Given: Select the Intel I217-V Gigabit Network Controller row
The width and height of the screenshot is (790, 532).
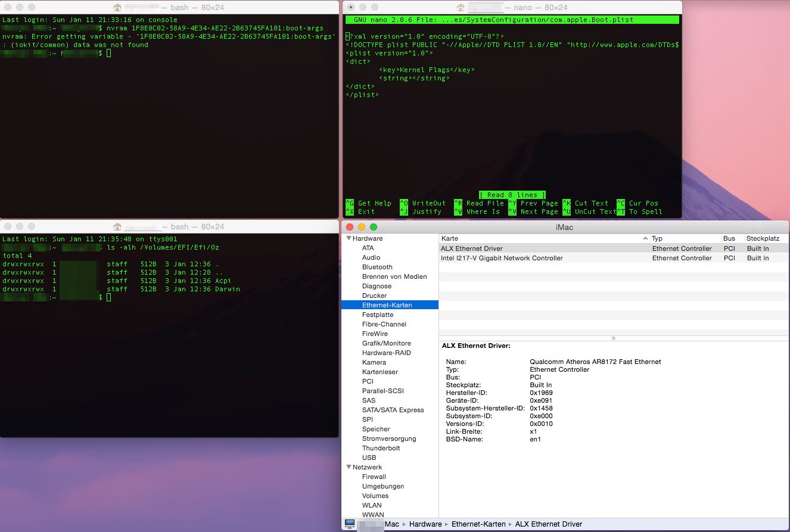Looking at the screenshot, I should point(502,258).
